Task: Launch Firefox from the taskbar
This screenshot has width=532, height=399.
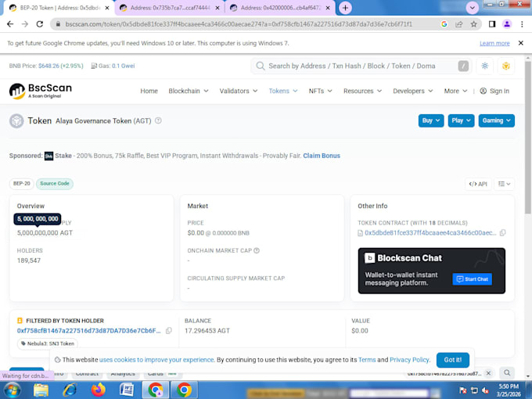Action: click(x=98, y=390)
